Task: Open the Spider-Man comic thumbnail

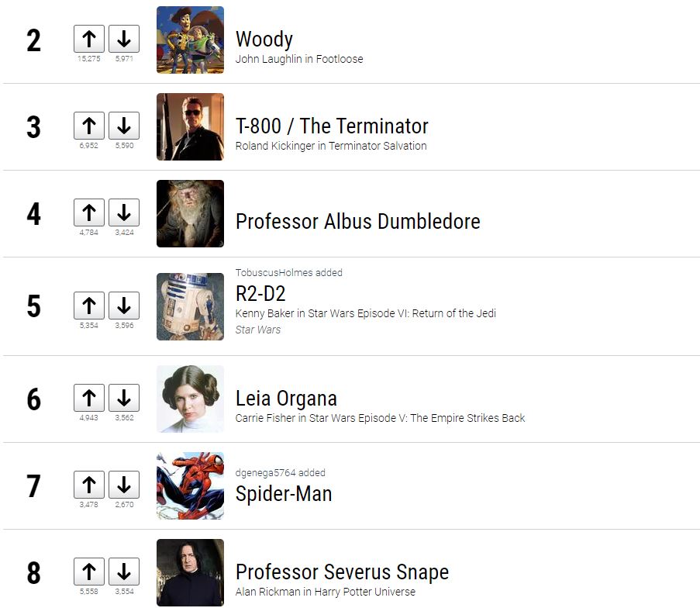Action: [x=190, y=485]
